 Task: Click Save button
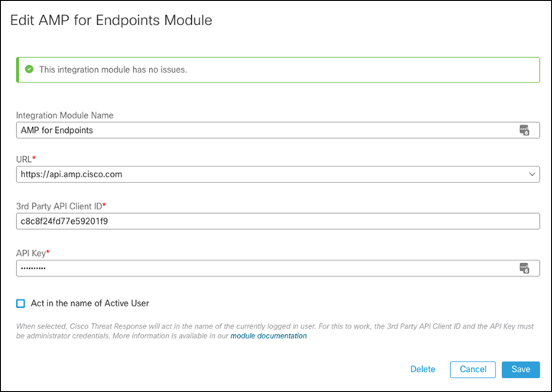(x=521, y=370)
